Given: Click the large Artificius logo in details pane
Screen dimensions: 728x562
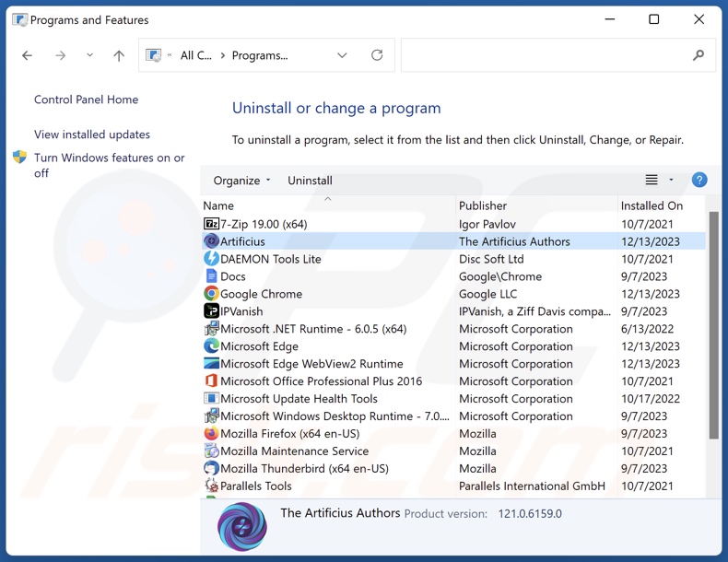Looking at the screenshot, I should [x=241, y=527].
